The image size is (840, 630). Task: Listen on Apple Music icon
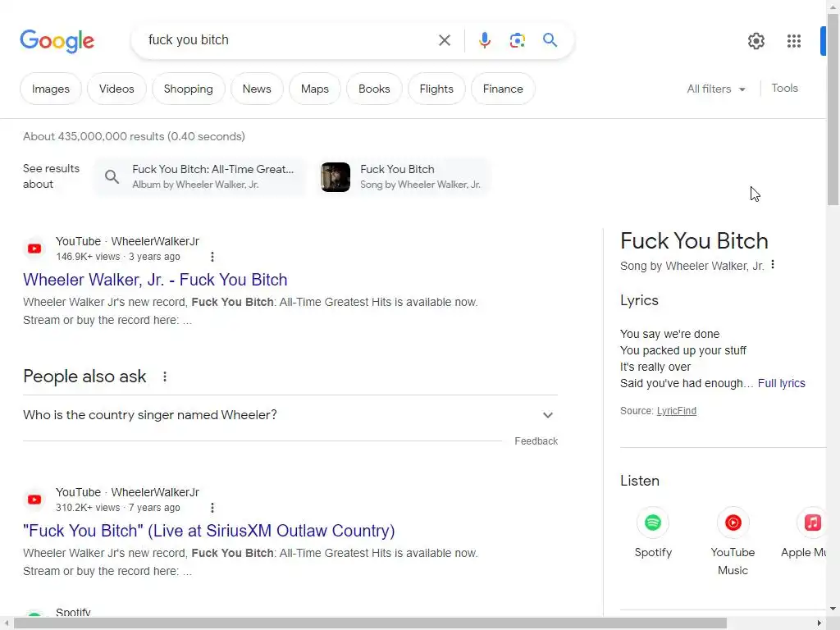point(811,523)
